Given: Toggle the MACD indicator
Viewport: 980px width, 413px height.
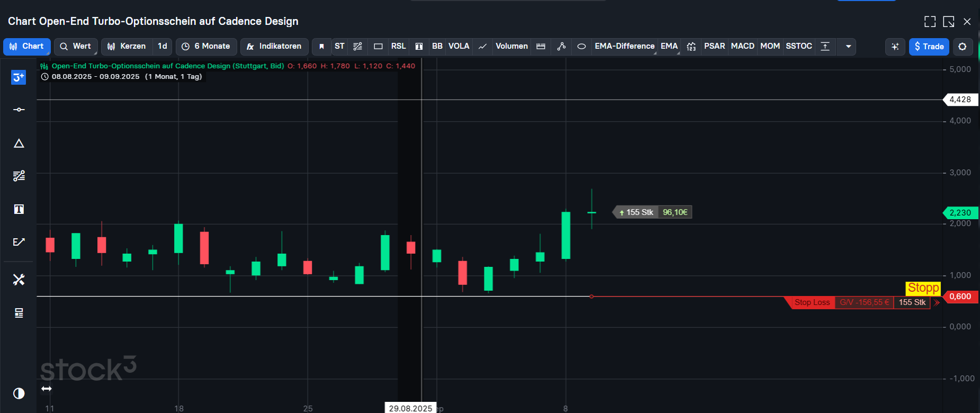Looking at the screenshot, I should [742, 47].
